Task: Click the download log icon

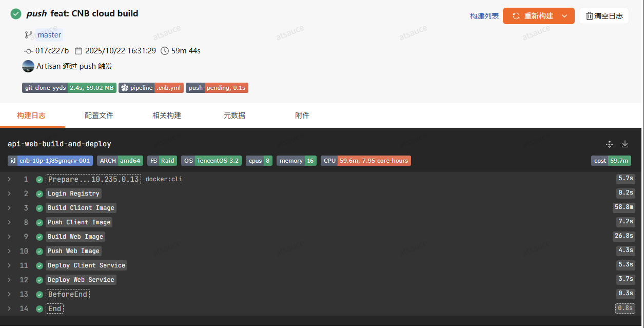Action: pyautogui.click(x=625, y=144)
